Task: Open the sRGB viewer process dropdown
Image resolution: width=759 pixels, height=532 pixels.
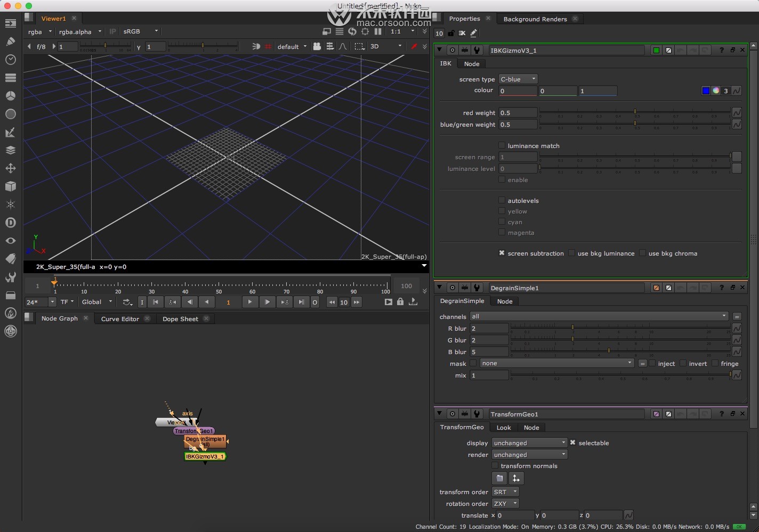Action: (x=141, y=31)
